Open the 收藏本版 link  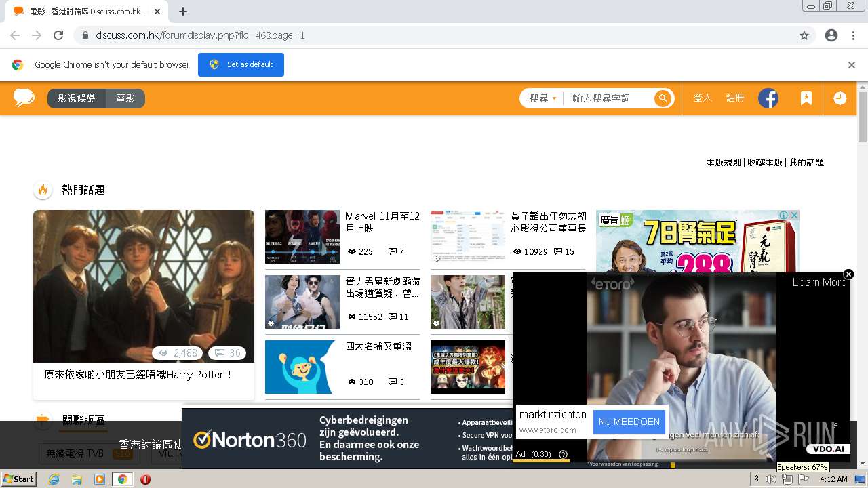pyautogui.click(x=765, y=163)
